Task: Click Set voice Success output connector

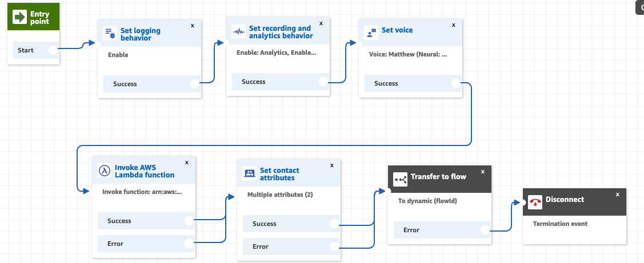Action: point(456,83)
